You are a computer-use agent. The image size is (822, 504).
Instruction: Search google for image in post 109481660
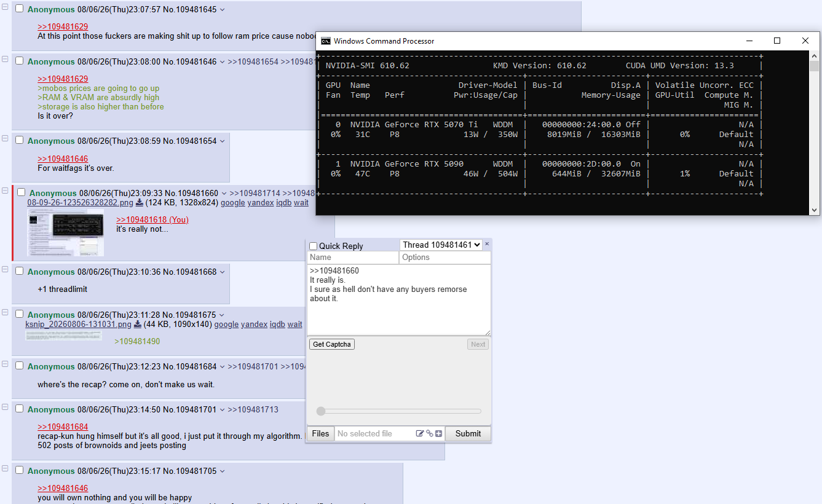[233, 202]
